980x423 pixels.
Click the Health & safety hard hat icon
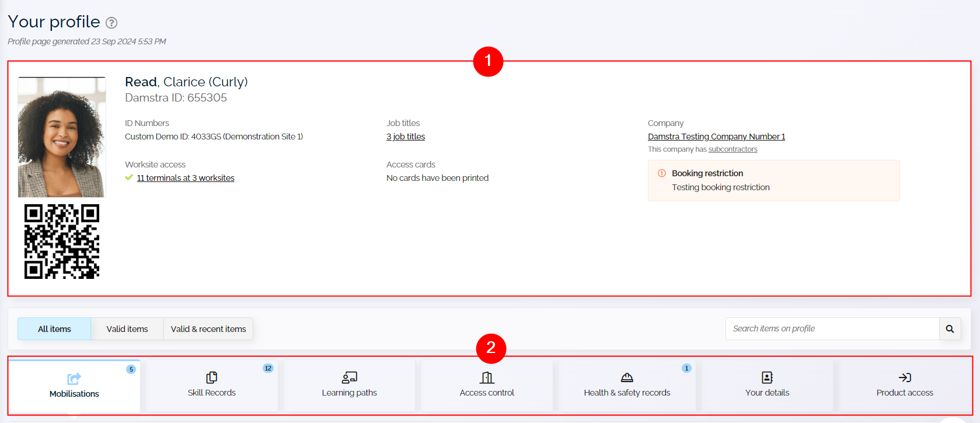coord(627,377)
